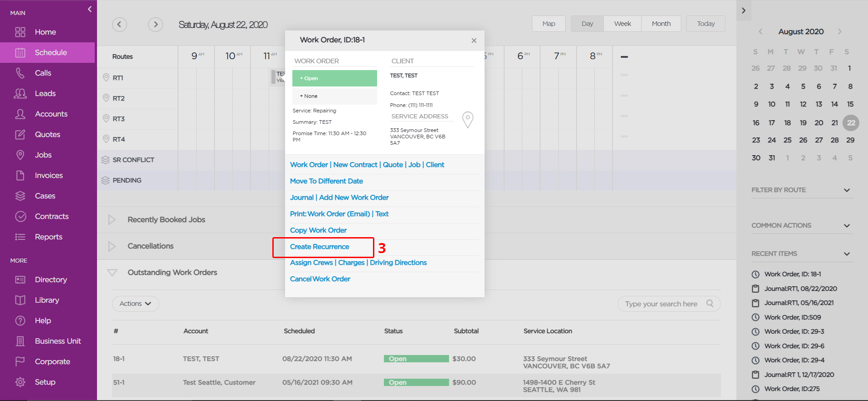Click the service address map pin icon

click(468, 120)
